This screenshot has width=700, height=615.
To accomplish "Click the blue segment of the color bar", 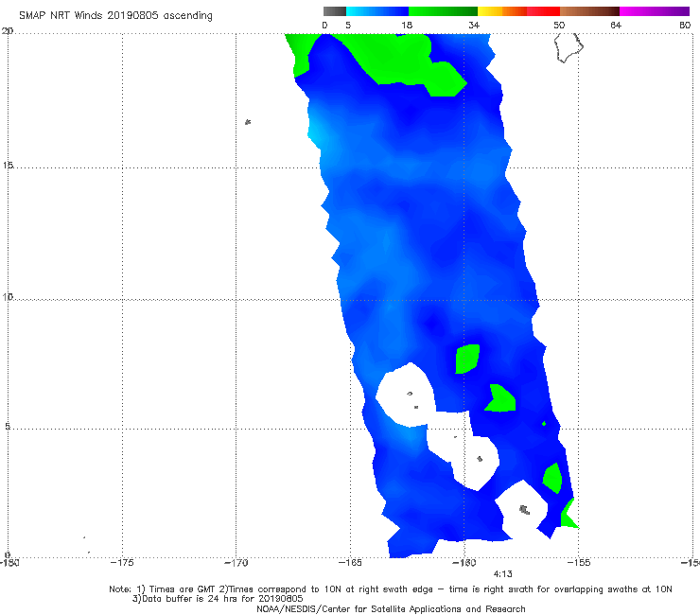I will pyautogui.click(x=377, y=11).
